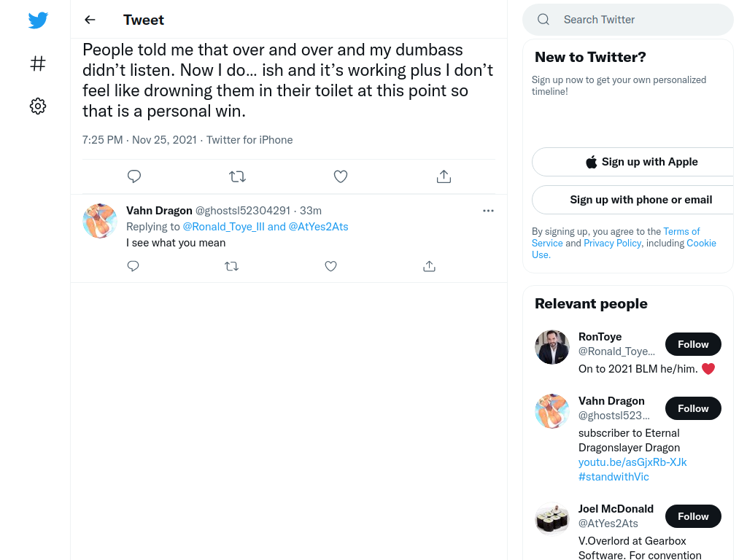Screen dimensions: 747x560
Task: Like the main tweet
Action: tap(340, 176)
